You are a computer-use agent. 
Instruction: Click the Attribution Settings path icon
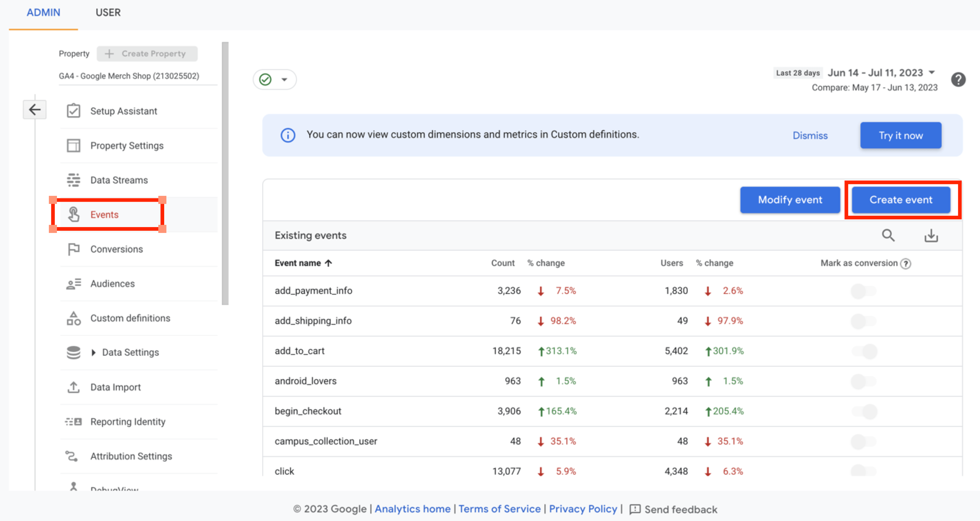pos(72,456)
